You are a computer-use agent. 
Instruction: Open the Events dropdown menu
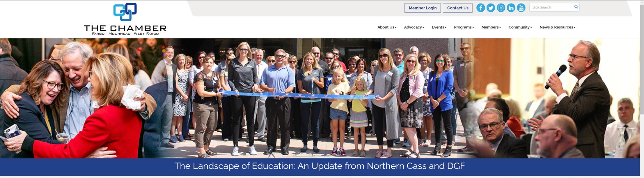[439, 27]
